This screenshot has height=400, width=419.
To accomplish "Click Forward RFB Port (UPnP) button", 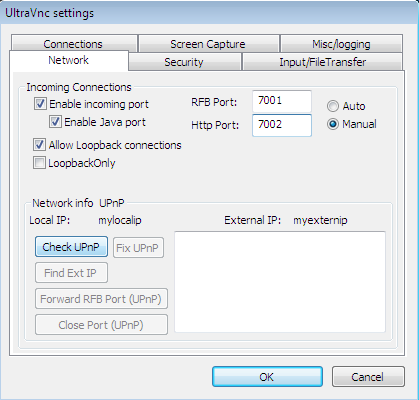I will [101, 299].
